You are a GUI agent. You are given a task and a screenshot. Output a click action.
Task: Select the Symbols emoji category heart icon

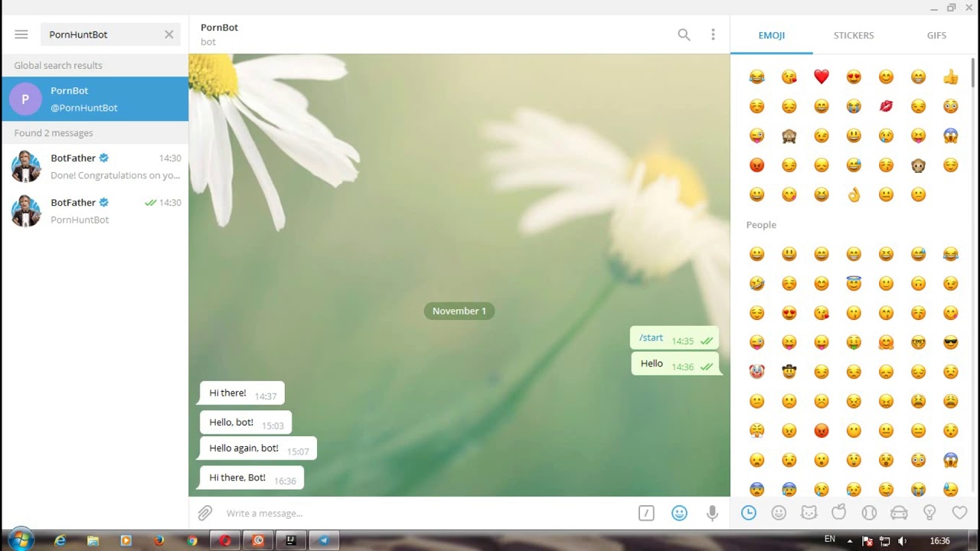[x=959, y=514]
